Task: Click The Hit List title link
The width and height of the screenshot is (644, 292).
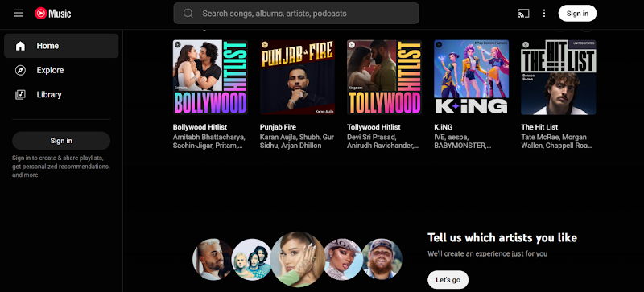Action: point(539,127)
